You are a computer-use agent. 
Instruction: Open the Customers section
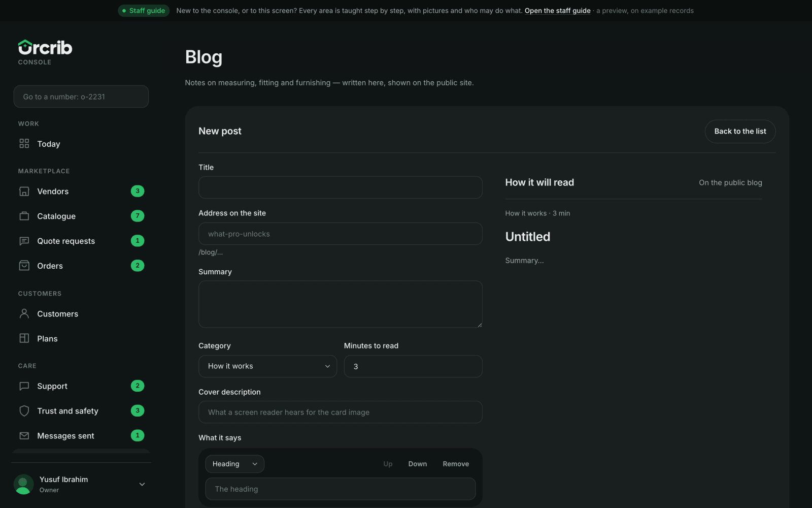click(81, 313)
